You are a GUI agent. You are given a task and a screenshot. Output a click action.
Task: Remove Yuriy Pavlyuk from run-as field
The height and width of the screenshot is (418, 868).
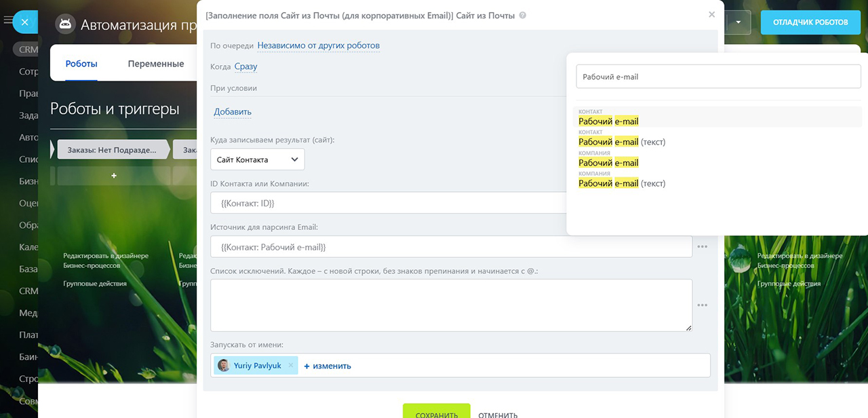pos(291,365)
